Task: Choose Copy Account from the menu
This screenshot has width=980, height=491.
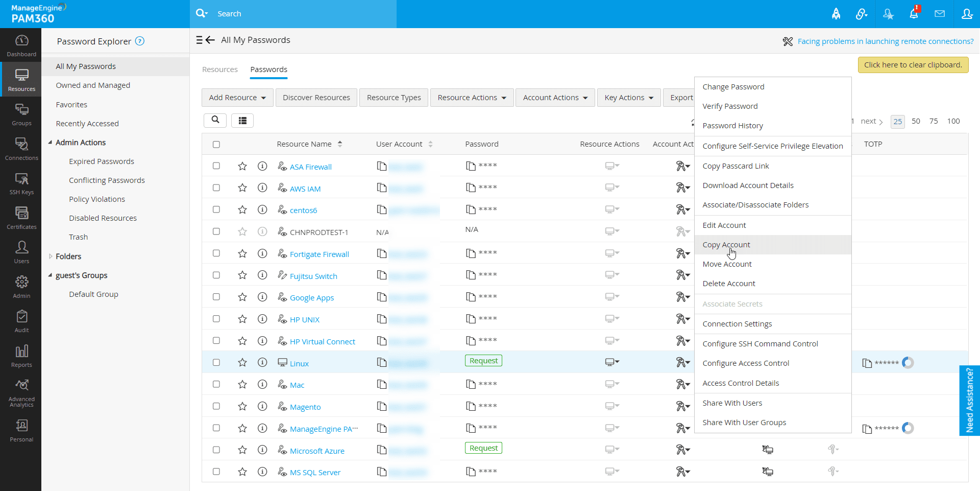Action: click(726, 245)
